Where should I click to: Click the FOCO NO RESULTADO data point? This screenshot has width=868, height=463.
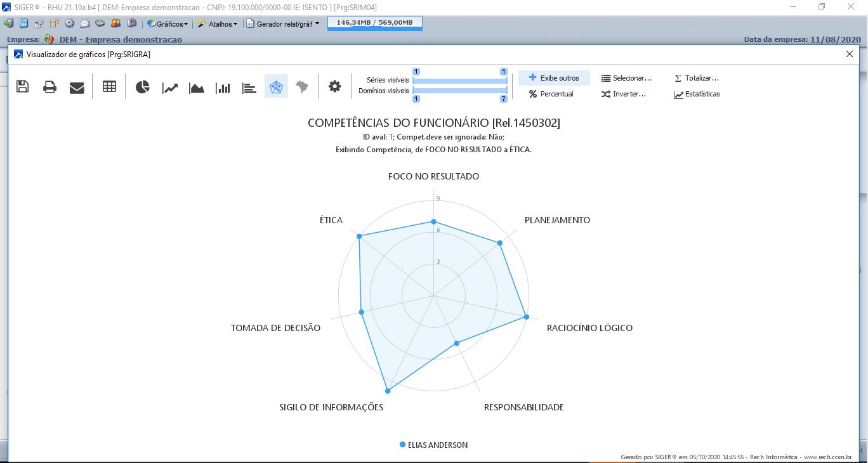coord(433,222)
